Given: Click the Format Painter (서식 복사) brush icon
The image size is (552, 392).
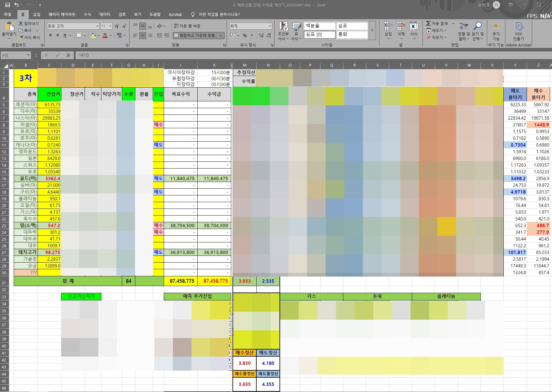Looking at the screenshot, I should [x=21, y=38].
